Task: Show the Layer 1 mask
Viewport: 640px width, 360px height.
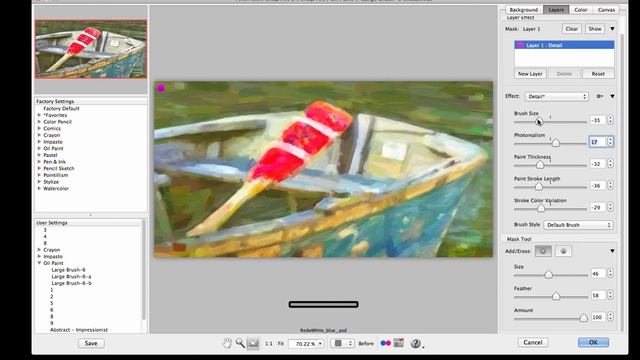Action: coord(595,29)
